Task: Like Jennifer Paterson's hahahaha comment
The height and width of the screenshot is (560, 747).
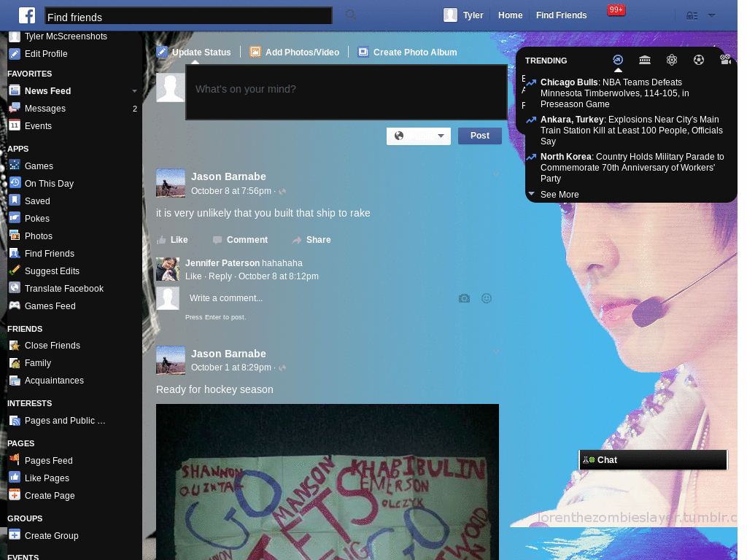Action: click(193, 276)
